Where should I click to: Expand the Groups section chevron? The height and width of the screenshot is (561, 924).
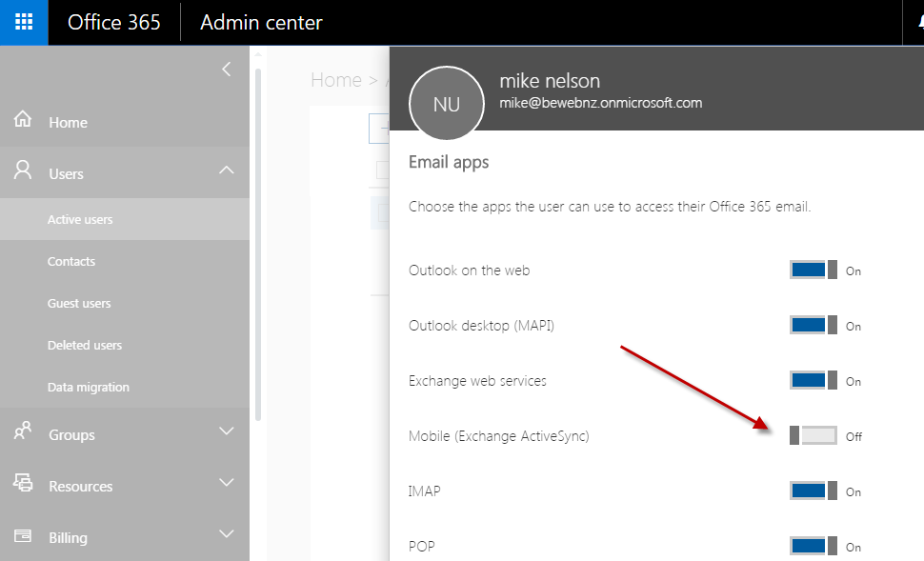(x=227, y=431)
